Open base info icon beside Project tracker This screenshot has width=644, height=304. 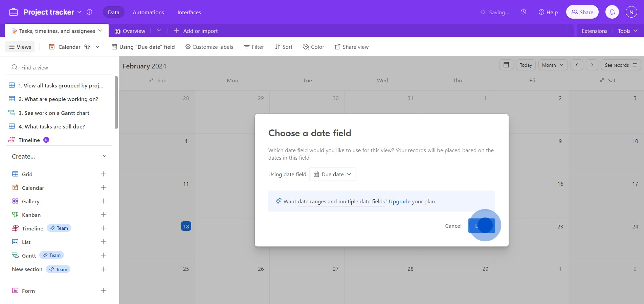[89, 12]
